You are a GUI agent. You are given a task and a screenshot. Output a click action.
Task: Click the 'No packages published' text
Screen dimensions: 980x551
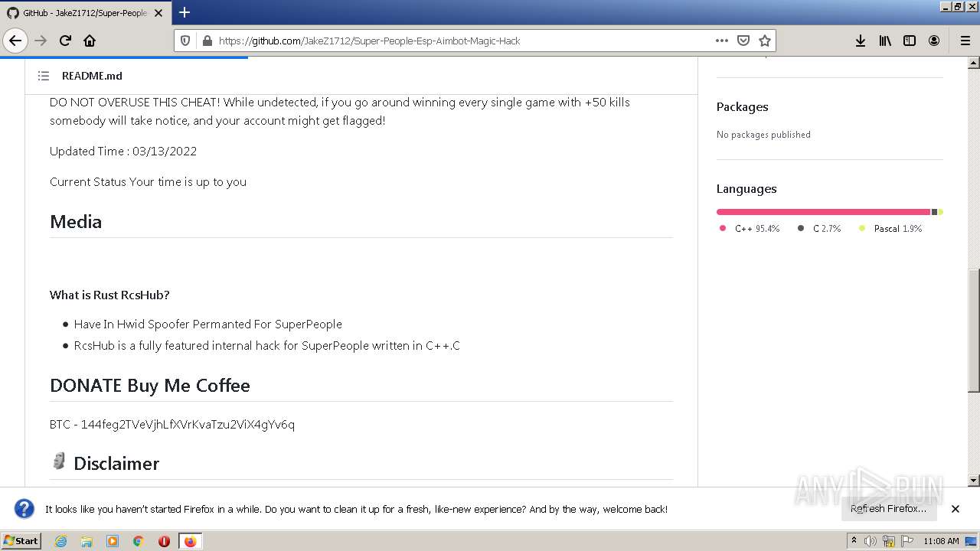[763, 135]
